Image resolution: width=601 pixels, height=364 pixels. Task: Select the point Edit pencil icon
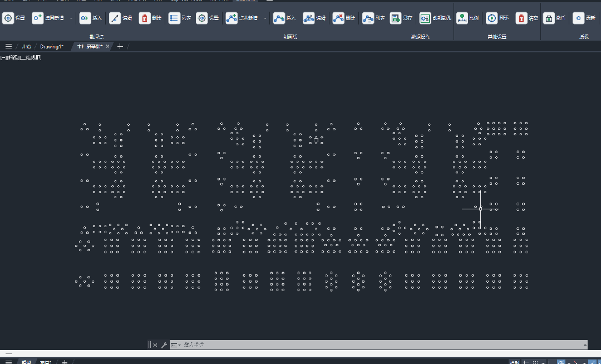pos(115,18)
